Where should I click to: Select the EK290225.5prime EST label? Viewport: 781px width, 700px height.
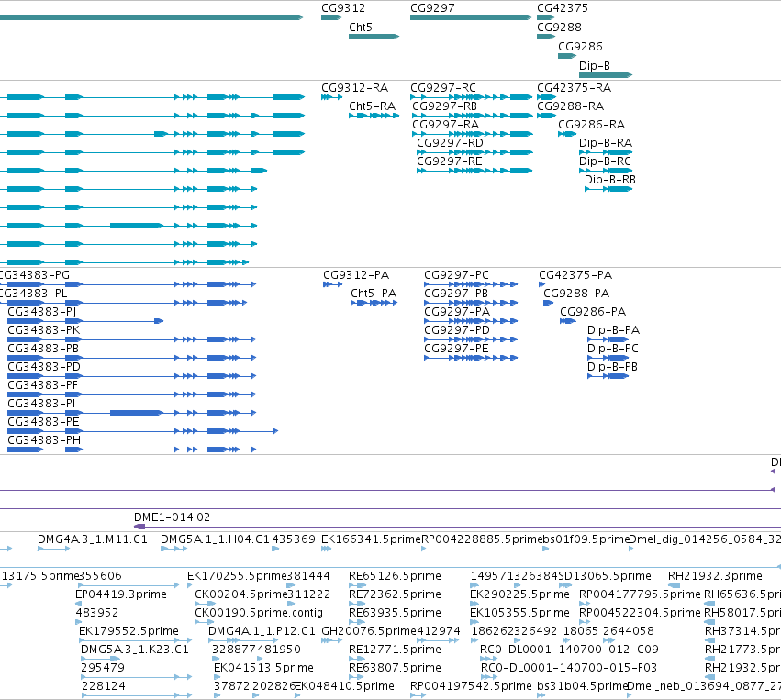[x=519, y=594]
